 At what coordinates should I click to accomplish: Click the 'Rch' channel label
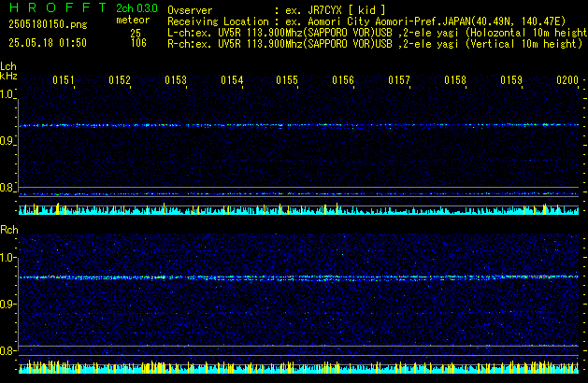click(x=9, y=230)
